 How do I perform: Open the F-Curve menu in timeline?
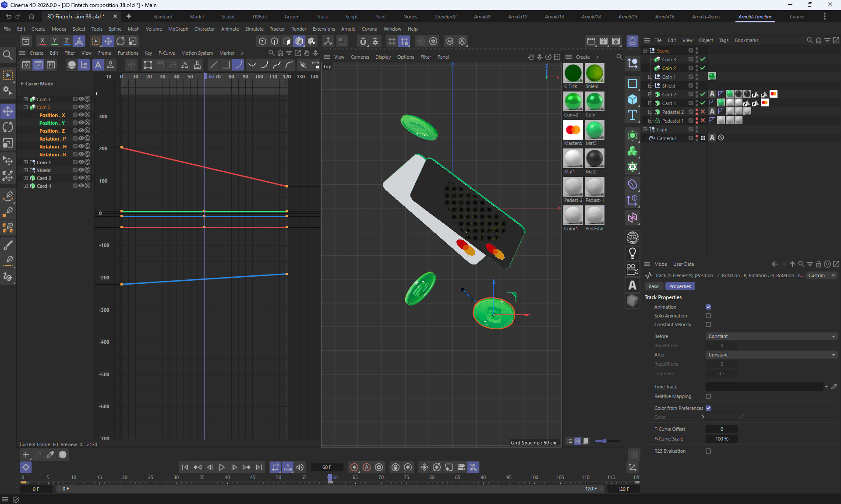[166, 53]
